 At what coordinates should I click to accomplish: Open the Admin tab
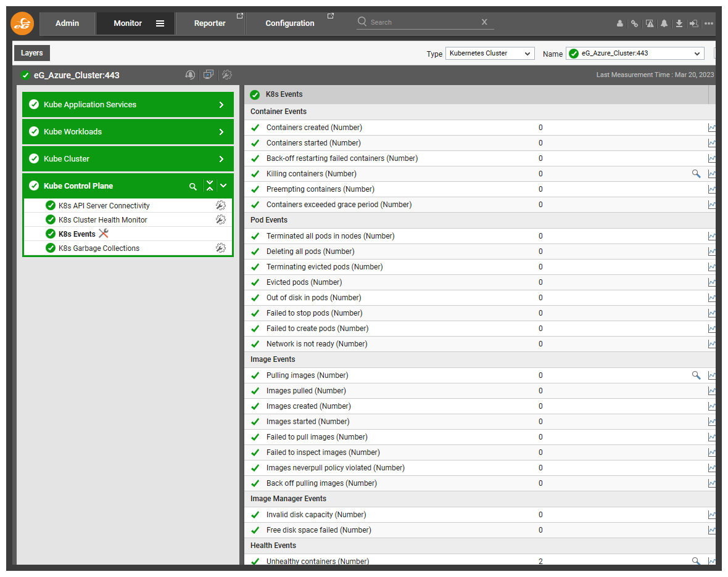pos(67,23)
